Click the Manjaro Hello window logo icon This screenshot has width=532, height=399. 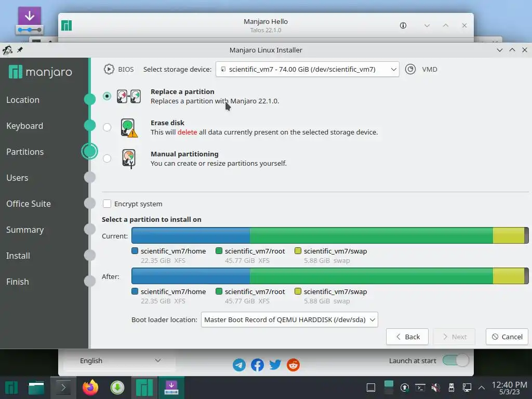click(x=66, y=25)
